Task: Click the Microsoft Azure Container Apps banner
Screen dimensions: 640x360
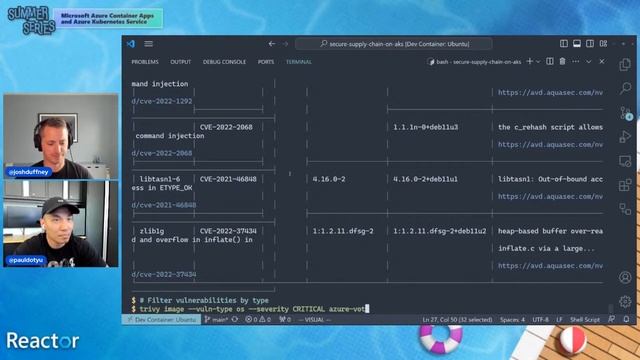Action: click(108, 18)
